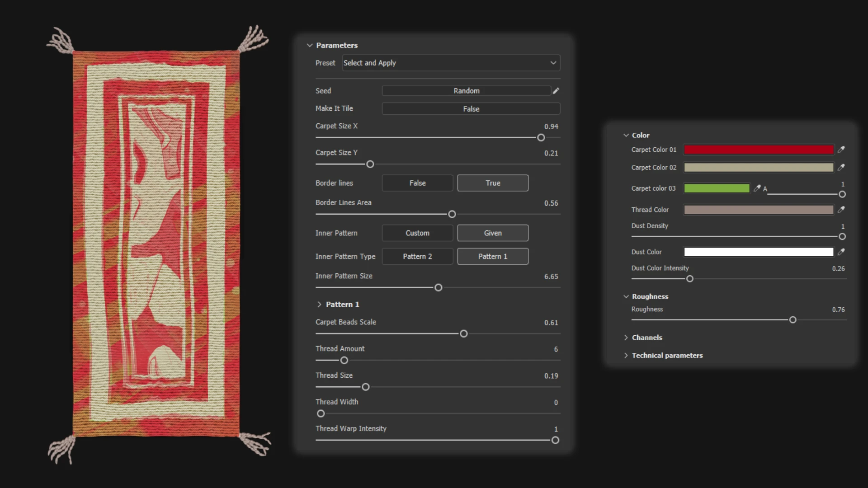Click the Seed edit pencil icon
The image size is (868, 488).
(556, 91)
